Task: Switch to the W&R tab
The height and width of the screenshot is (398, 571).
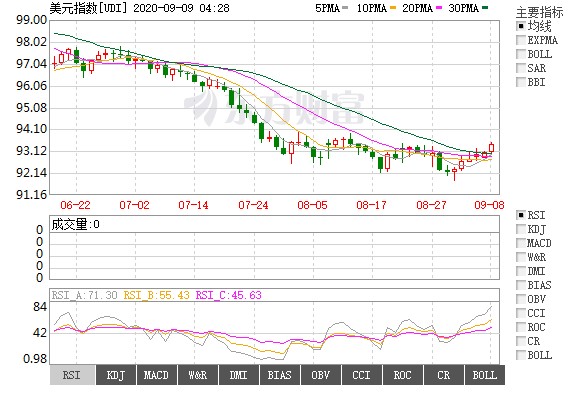Action: (x=198, y=375)
